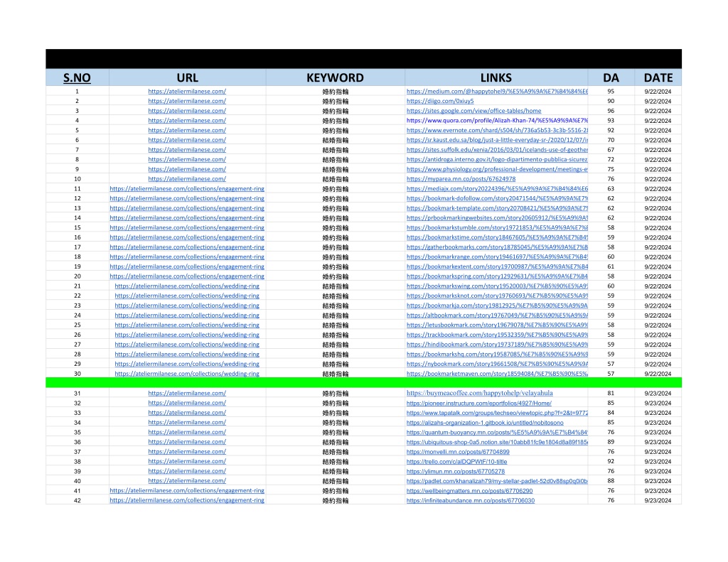Open the alizahs-organization gitbook.io link
The height and width of the screenshot is (562, 728).
click(x=485, y=423)
